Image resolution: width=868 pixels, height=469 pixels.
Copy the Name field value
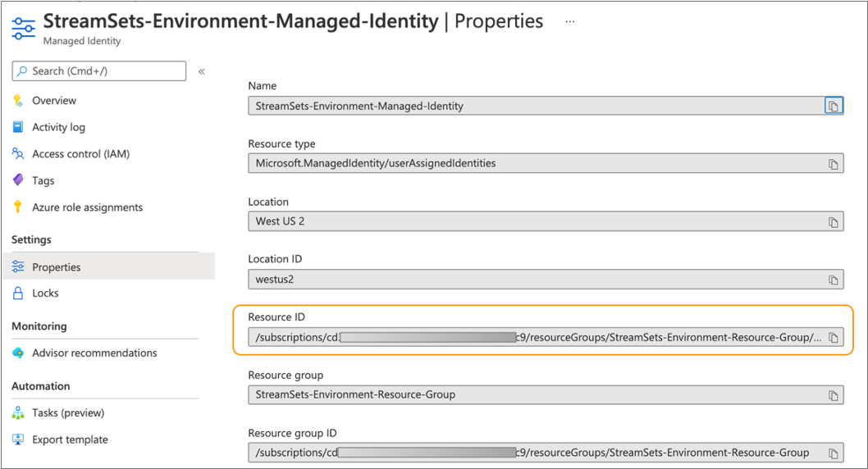click(x=833, y=106)
